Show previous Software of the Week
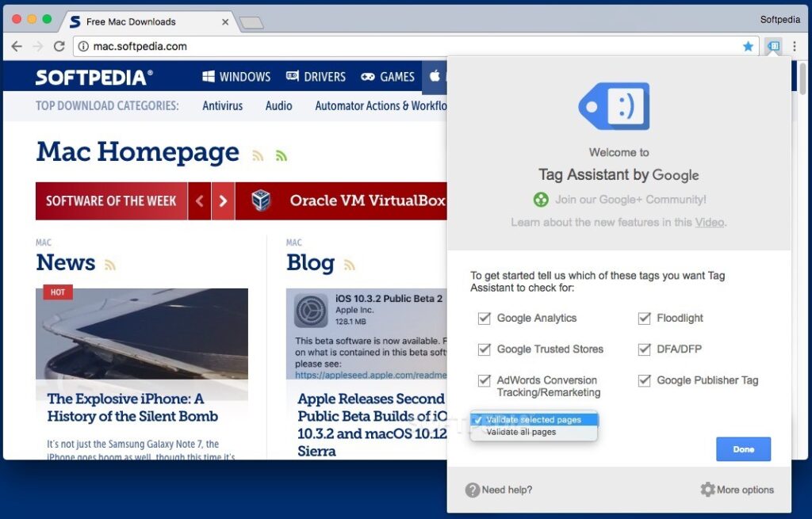 pos(199,200)
